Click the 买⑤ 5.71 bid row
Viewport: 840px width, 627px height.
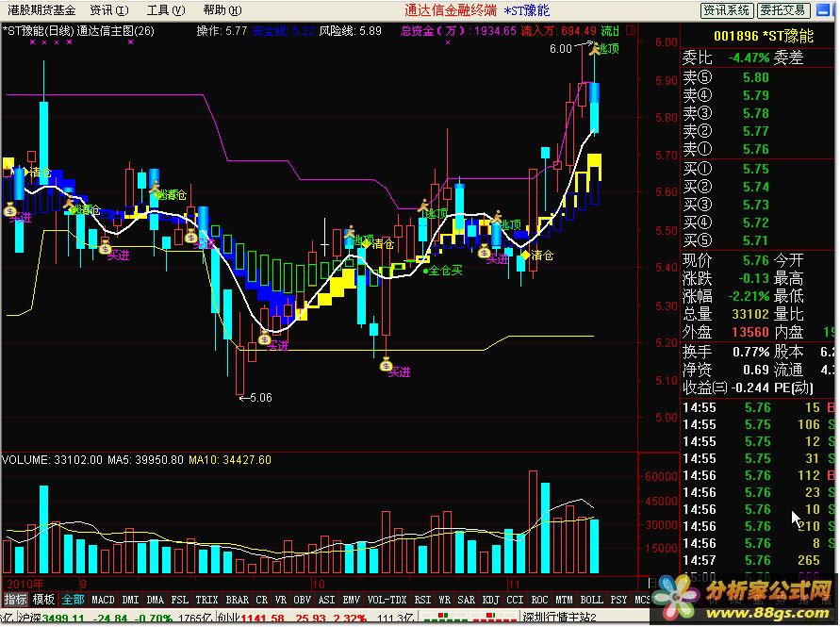(758, 240)
